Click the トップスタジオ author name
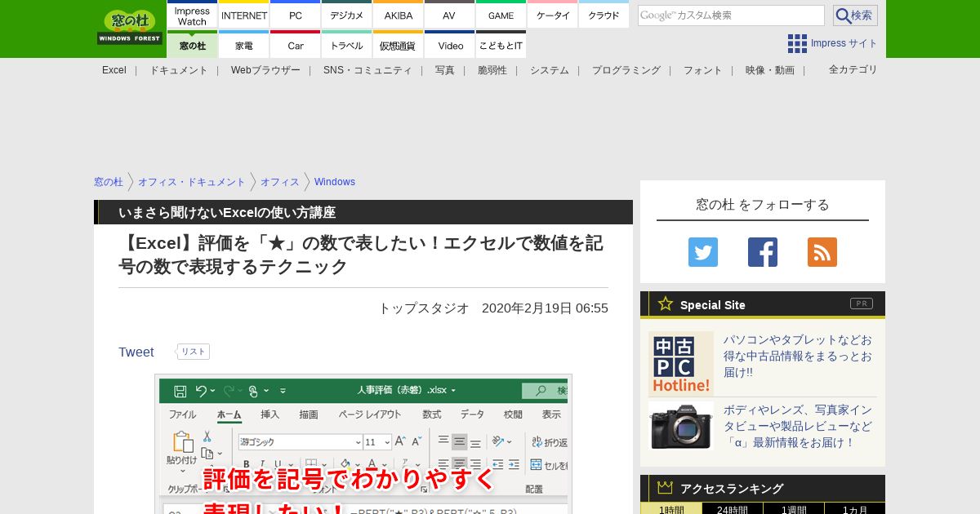This screenshot has width=980, height=514. (424, 308)
